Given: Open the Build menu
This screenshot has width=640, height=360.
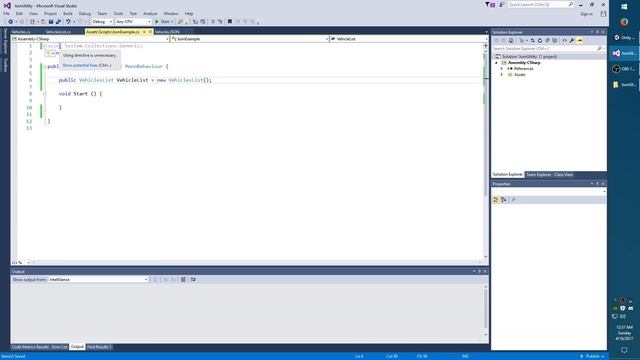Looking at the screenshot, I should (x=68, y=13).
